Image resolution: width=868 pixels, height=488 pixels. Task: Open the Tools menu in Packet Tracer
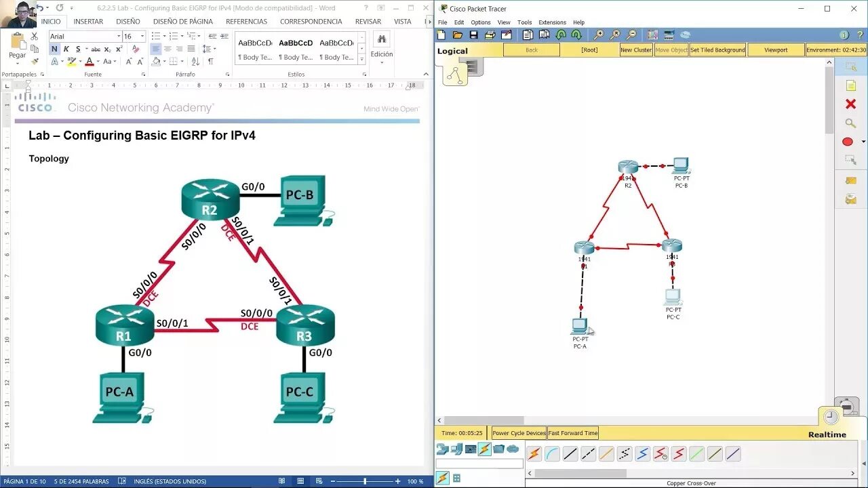(x=525, y=22)
